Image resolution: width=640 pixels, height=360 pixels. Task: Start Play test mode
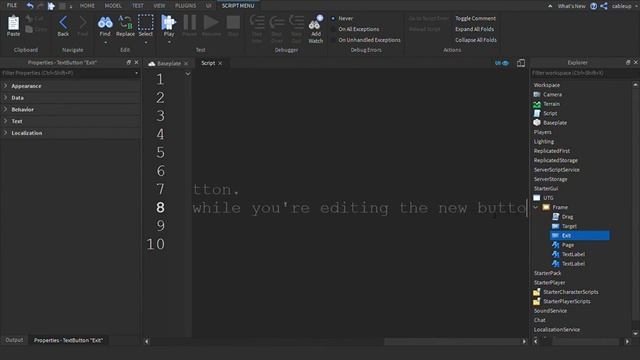point(168,23)
